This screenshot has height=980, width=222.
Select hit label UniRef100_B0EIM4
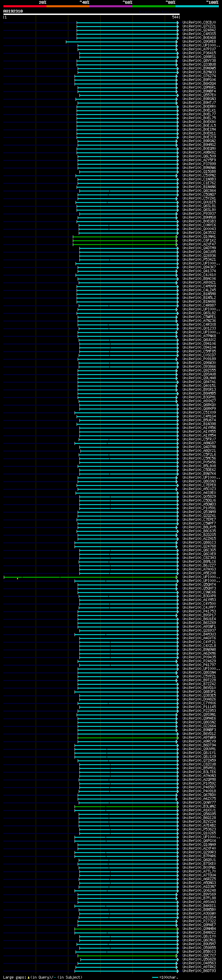click(x=199, y=129)
